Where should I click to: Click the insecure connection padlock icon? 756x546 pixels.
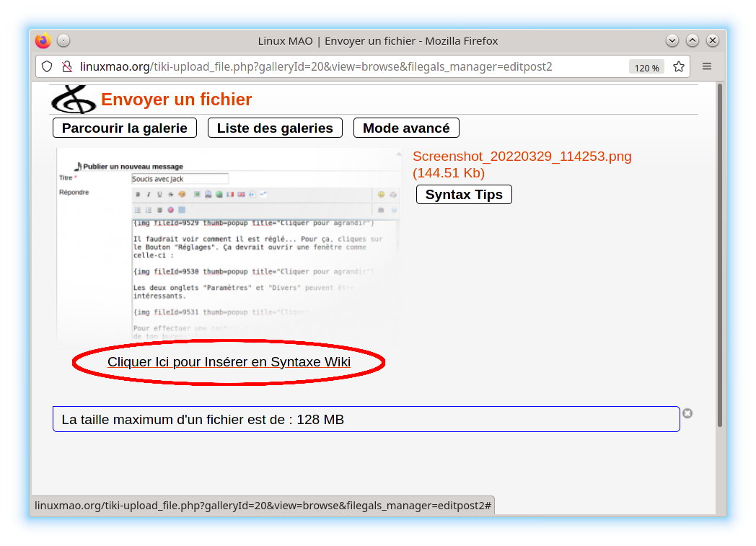point(67,66)
